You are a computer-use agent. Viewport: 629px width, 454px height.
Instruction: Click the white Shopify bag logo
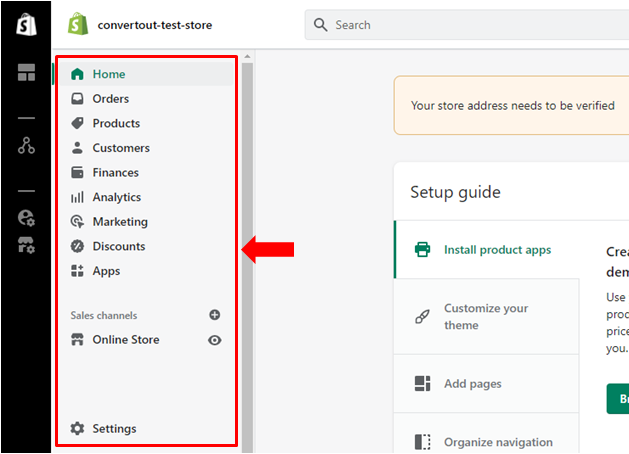[26, 25]
